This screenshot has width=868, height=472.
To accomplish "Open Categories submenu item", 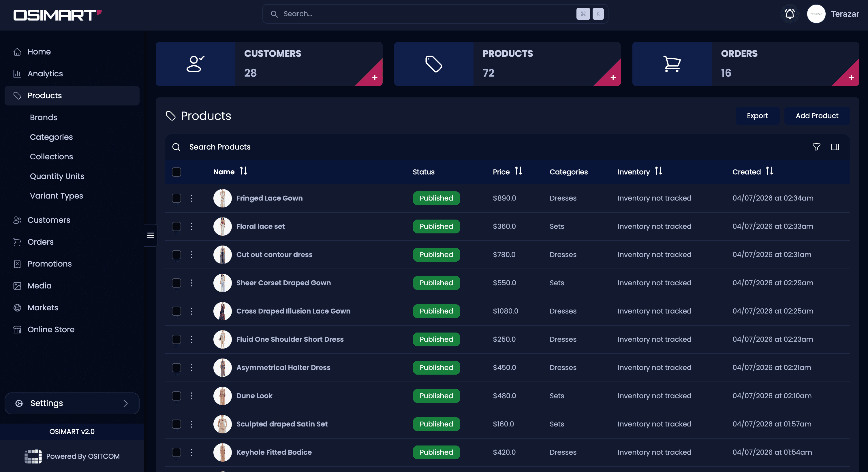I will (51, 137).
